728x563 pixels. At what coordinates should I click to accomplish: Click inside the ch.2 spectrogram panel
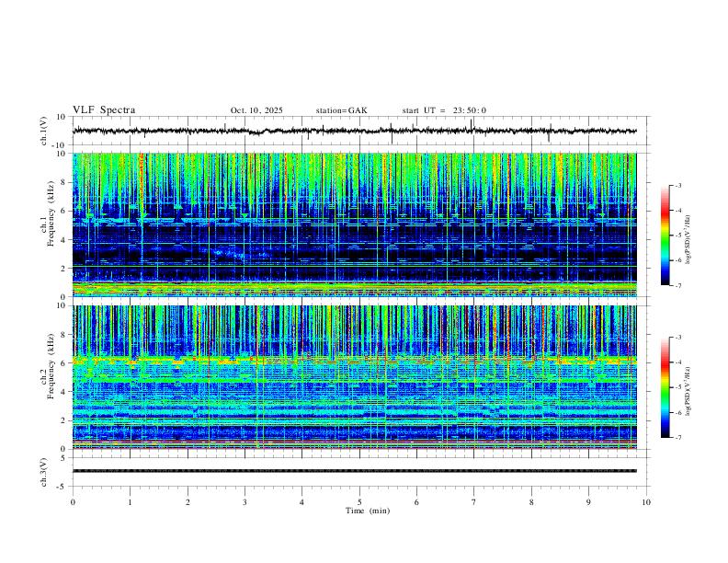(x=354, y=377)
